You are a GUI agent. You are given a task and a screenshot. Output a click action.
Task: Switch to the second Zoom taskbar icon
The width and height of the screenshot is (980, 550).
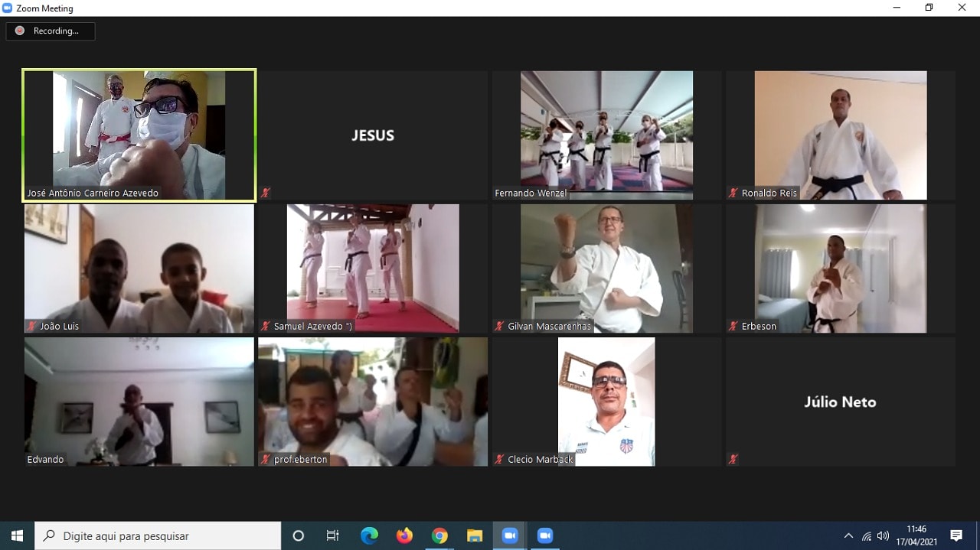pos(545,535)
